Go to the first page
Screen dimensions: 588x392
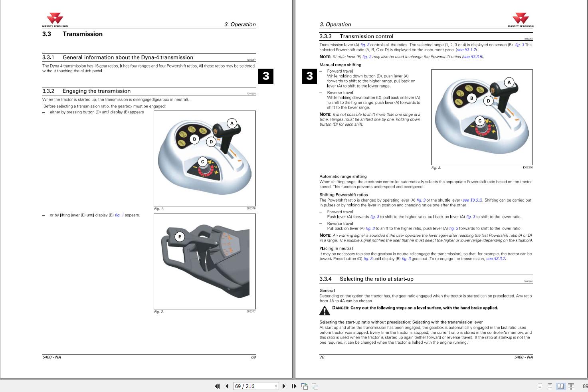217,386
